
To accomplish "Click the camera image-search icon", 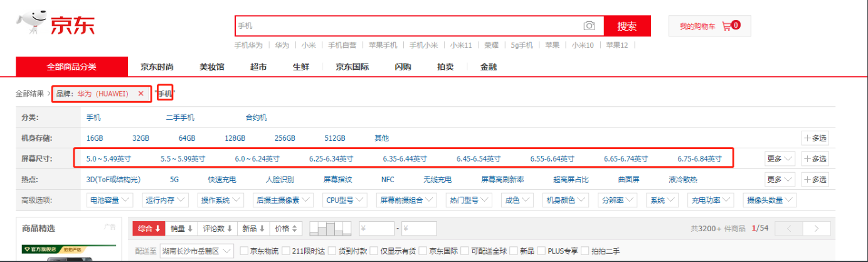I will tap(589, 26).
